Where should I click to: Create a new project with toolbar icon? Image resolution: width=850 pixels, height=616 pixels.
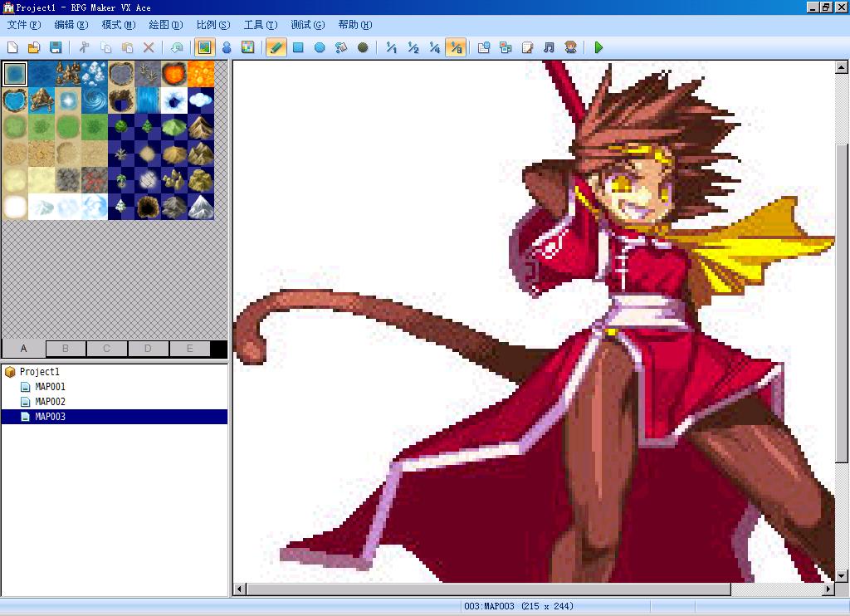pyautogui.click(x=12, y=47)
